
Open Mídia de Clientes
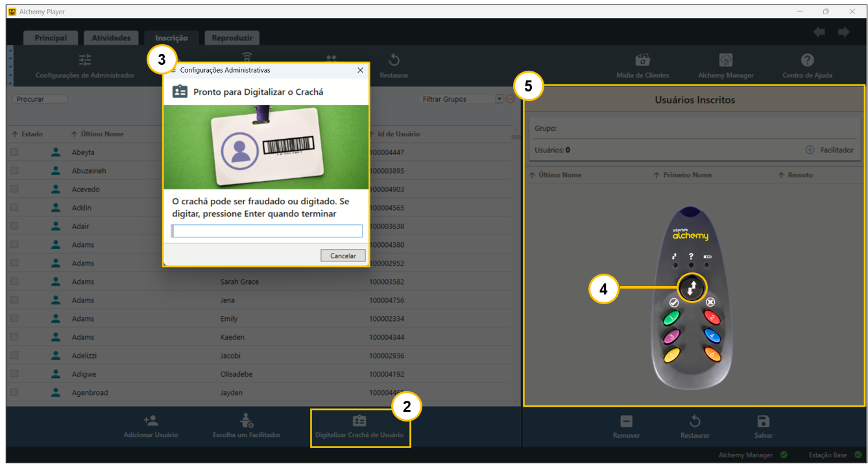tap(643, 60)
